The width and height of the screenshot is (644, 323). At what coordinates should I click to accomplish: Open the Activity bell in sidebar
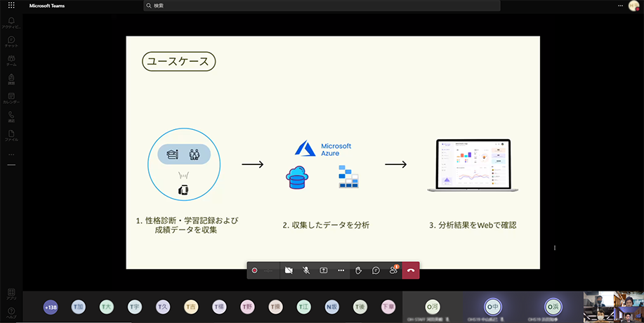[11, 22]
